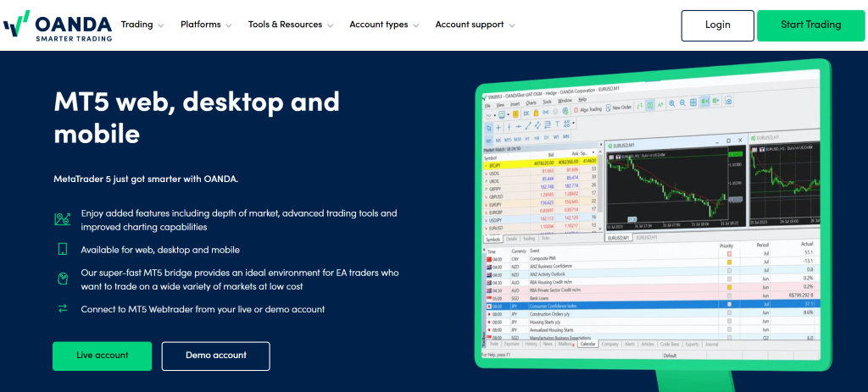868x392 pixels.
Task: Switch to H1 timeframe in MT5
Action: (x=527, y=139)
